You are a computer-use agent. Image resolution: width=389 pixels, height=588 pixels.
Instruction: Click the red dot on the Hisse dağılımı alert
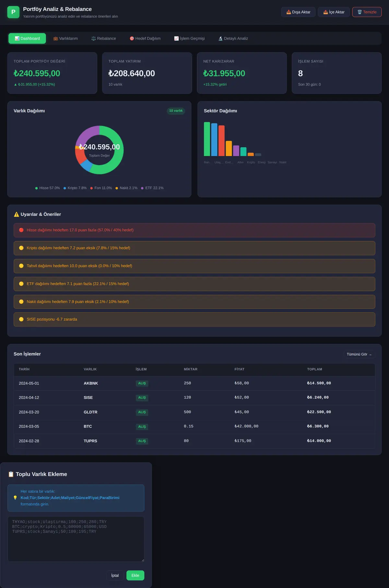point(21,230)
